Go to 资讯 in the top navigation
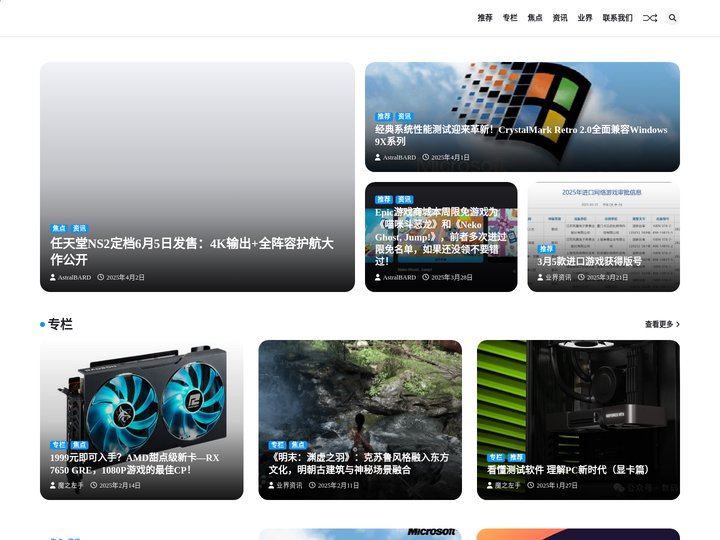720x540 pixels. [560, 18]
